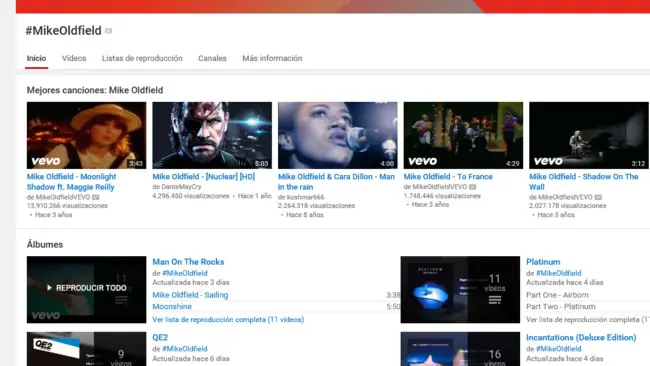The image size is (650, 366).
Task: Open Mike Oldfield - [Nuclear] [HD] title
Action: coord(204,177)
